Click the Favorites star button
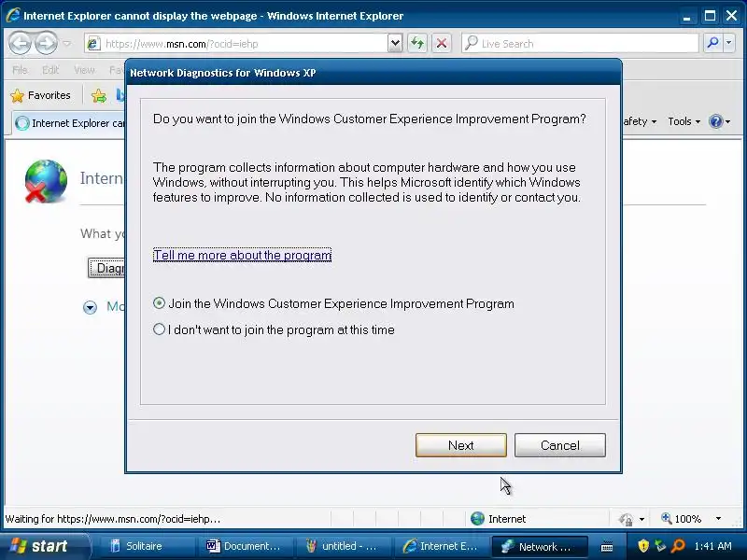Viewport: 747px width, 560px height. [40, 95]
